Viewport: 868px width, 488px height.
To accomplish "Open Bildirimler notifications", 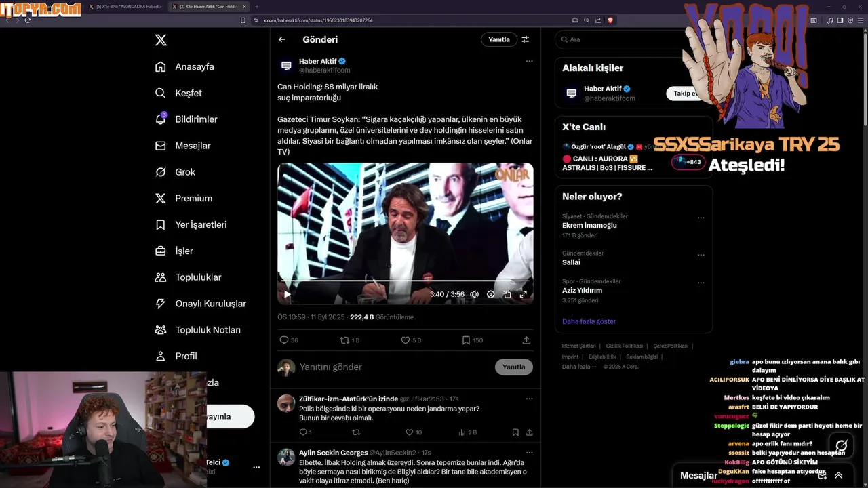I will coord(186,119).
